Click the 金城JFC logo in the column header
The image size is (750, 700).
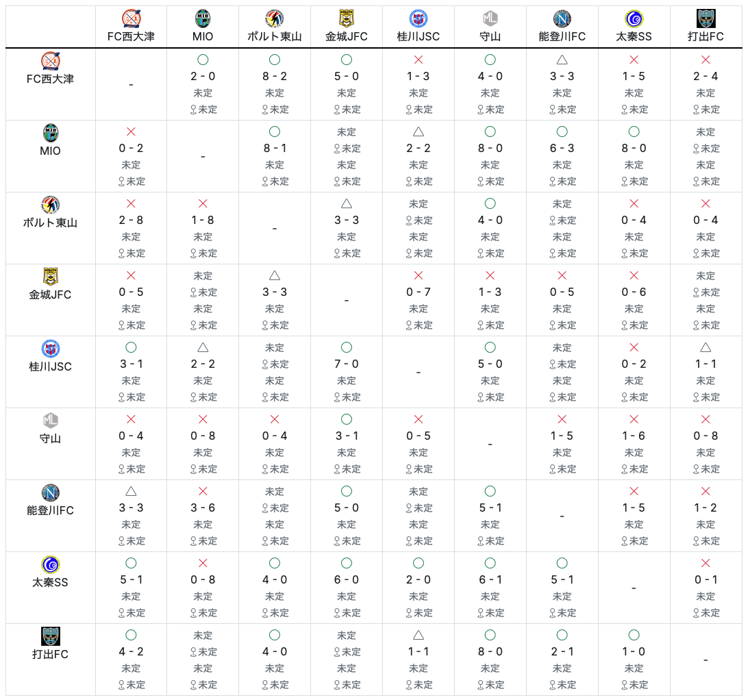click(347, 18)
